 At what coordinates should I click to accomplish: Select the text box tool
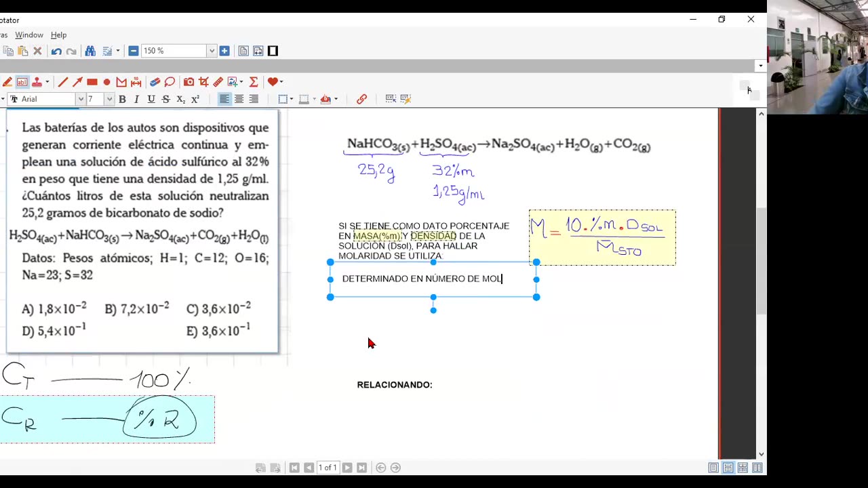click(x=22, y=82)
